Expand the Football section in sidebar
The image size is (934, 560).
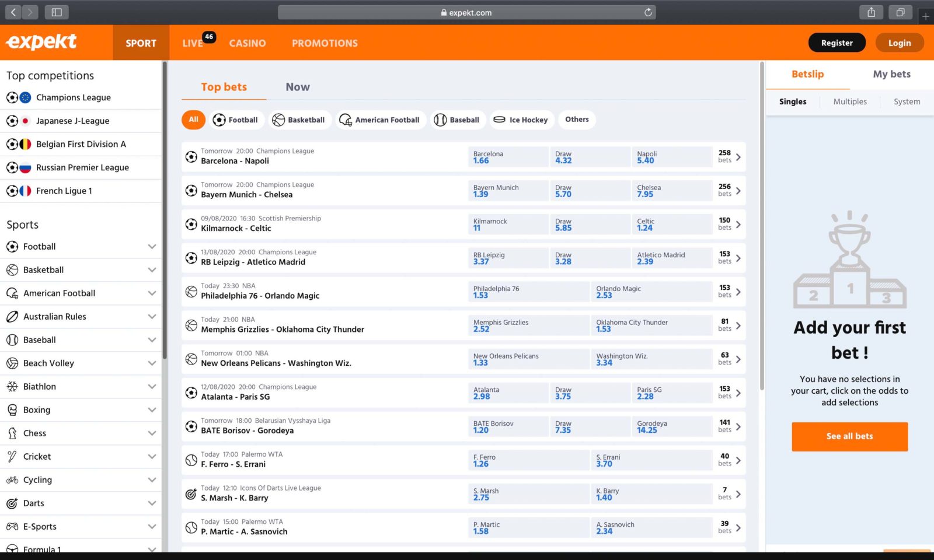(x=152, y=246)
